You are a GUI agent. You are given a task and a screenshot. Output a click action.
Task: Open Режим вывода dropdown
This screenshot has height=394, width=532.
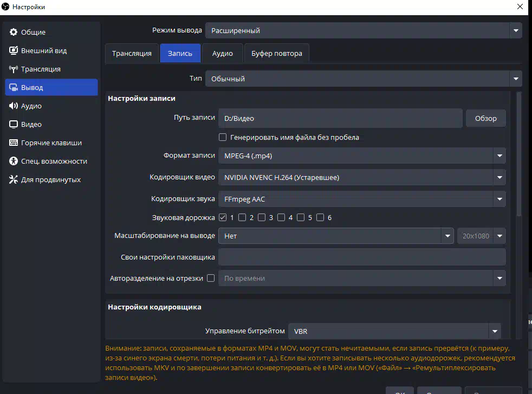tap(364, 30)
